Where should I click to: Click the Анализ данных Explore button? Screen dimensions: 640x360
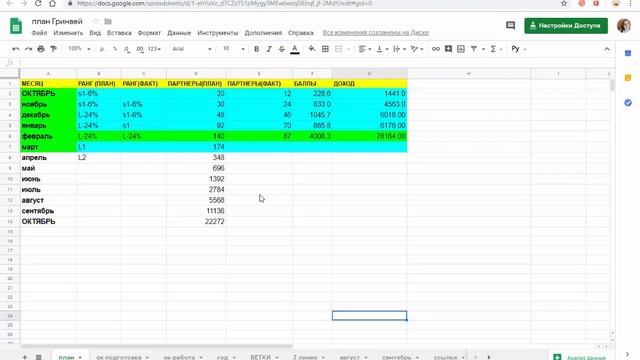(x=580, y=357)
